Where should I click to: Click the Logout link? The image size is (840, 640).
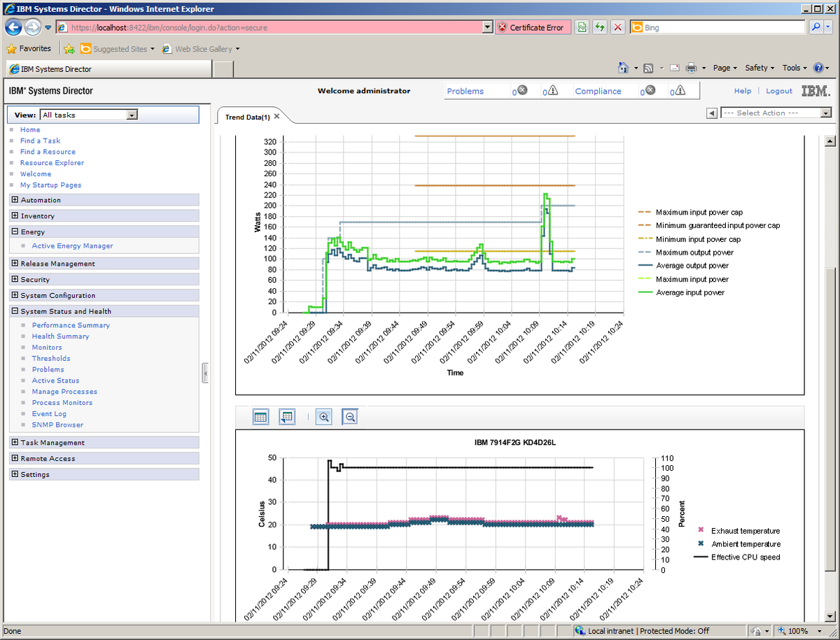tap(779, 91)
